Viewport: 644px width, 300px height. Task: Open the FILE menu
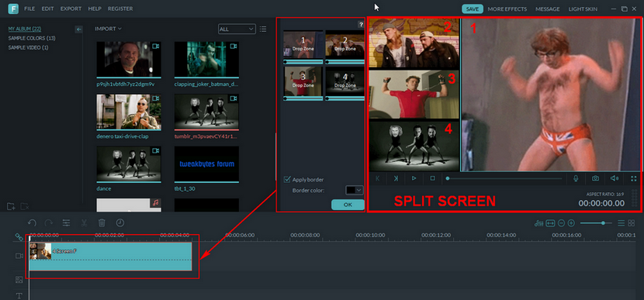[29, 9]
